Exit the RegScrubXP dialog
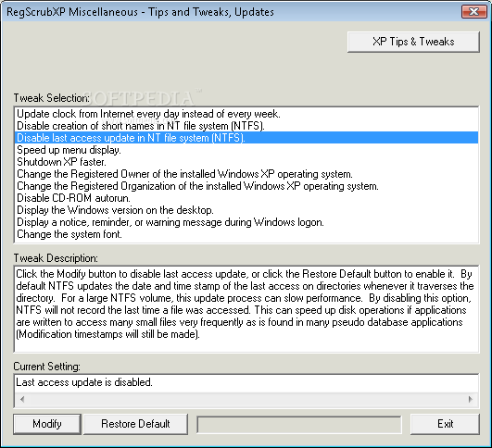Viewport: 492px width, 448px height. click(445, 424)
